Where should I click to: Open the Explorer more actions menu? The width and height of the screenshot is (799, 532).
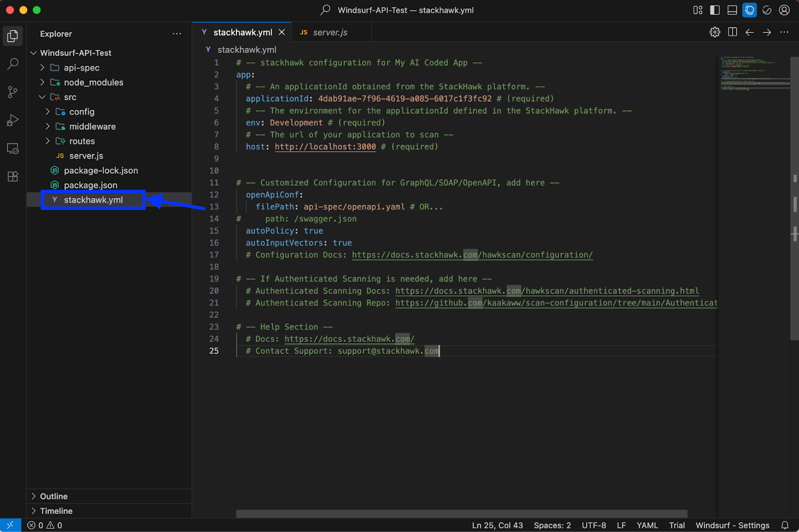[x=177, y=34]
